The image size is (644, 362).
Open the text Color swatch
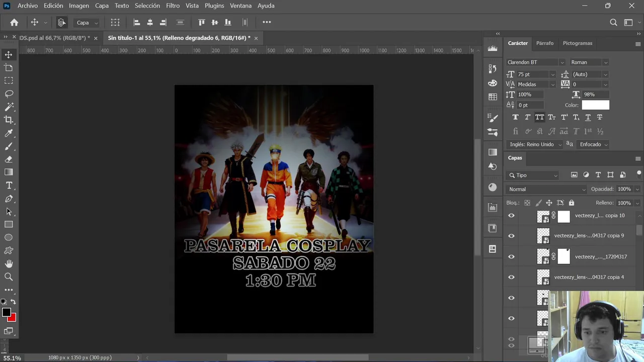coord(595,105)
